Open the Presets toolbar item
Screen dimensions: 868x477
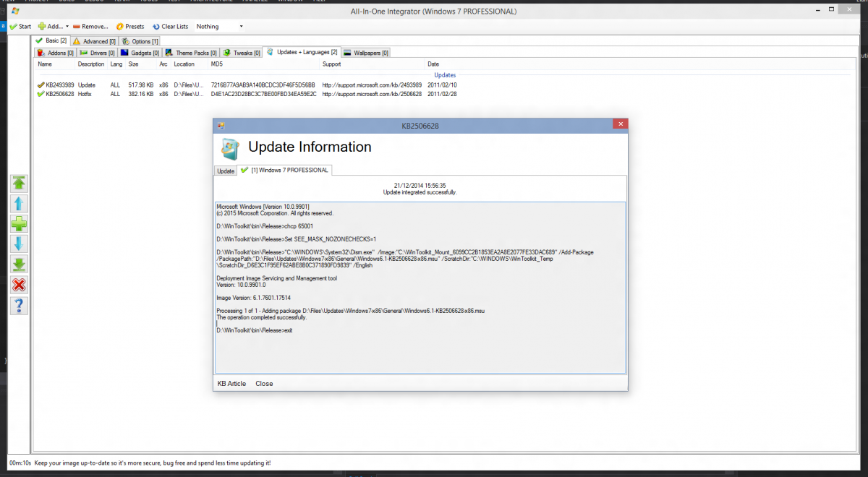tap(129, 27)
